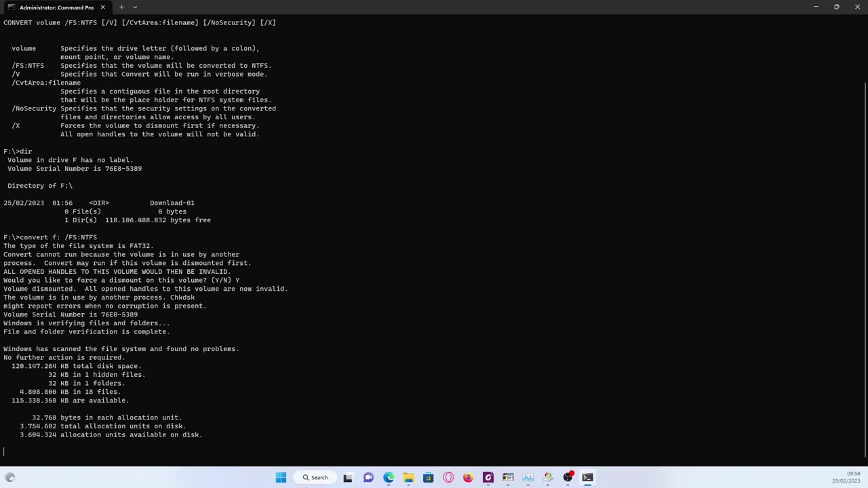Image resolution: width=868 pixels, height=488 pixels.
Task: Open the Microsoft Store taskbar icon
Action: (x=428, y=477)
